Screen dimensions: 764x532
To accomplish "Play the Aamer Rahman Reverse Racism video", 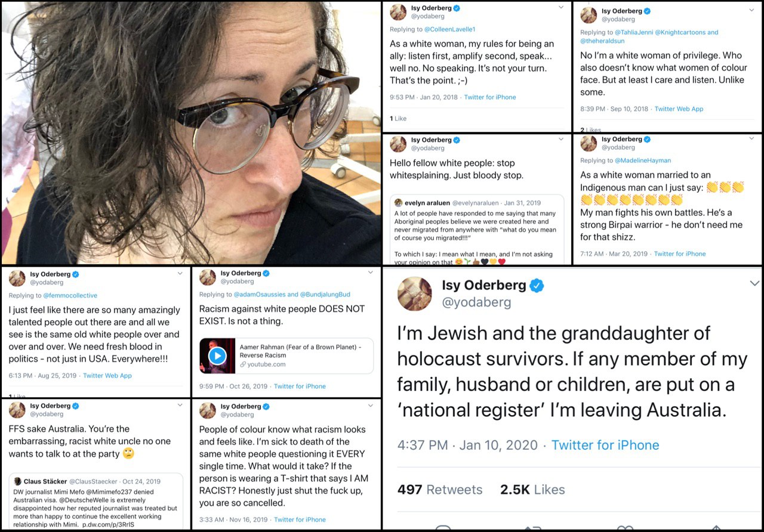I will [x=217, y=356].
